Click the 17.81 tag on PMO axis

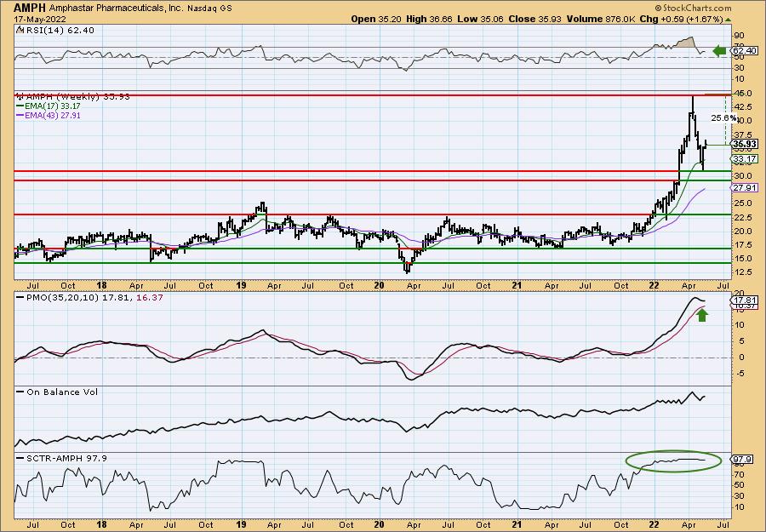click(745, 300)
